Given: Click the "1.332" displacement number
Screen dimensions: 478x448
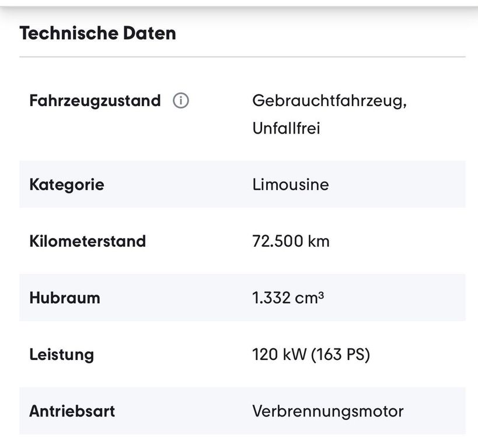Looking at the screenshot, I should pos(271,297).
